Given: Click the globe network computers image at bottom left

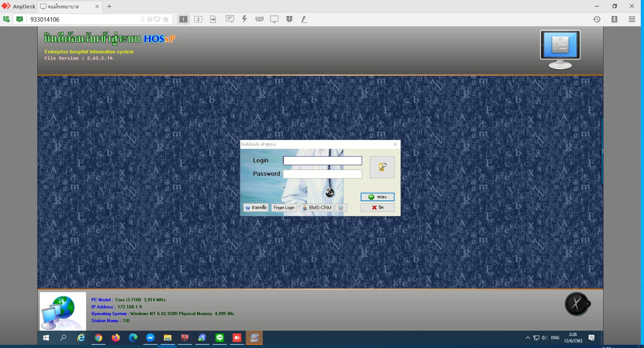Looking at the screenshot, I should [63, 312].
